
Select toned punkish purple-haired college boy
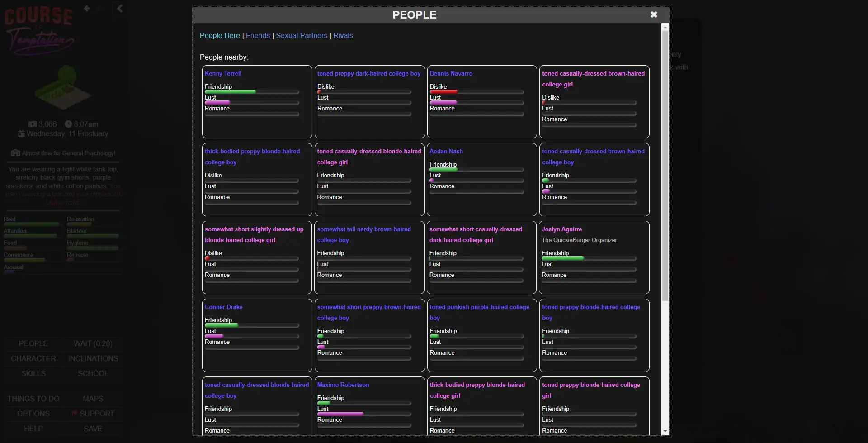tap(479, 312)
